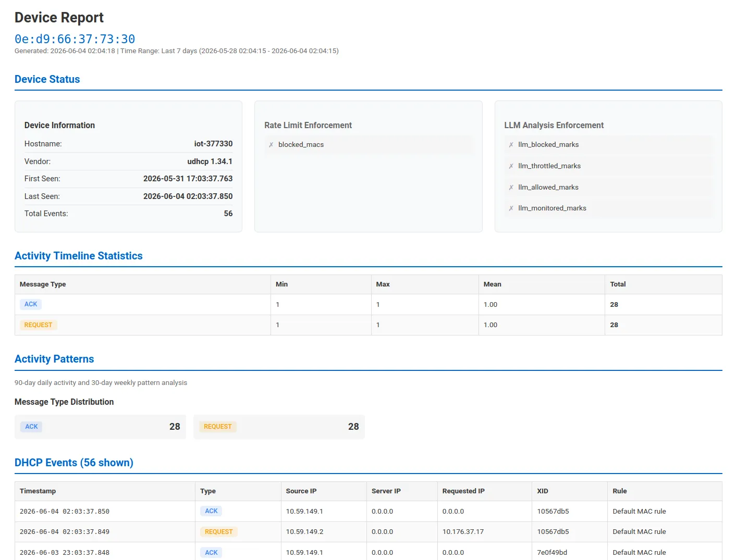
Task: Click the Device Report title
Action: click(59, 18)
